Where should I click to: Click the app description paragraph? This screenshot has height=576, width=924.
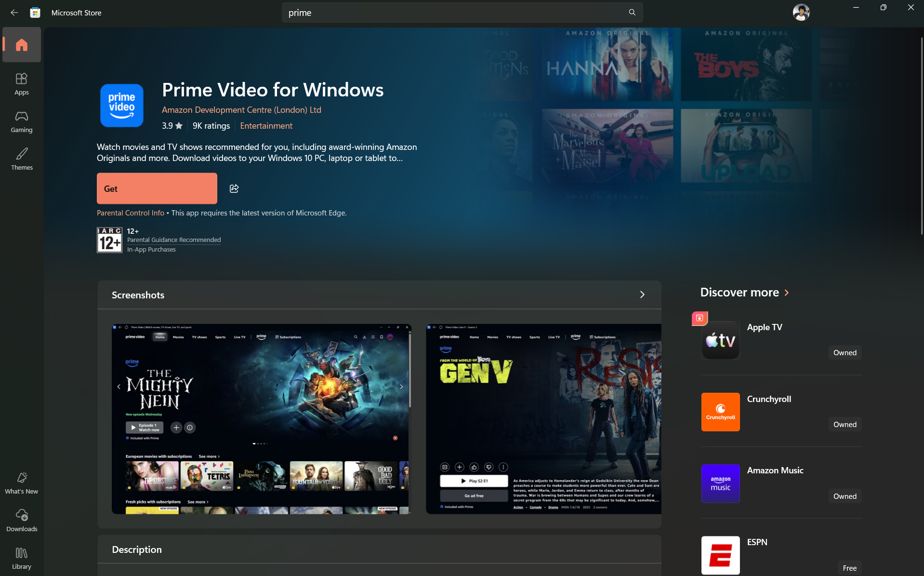(x=257, y=152)
